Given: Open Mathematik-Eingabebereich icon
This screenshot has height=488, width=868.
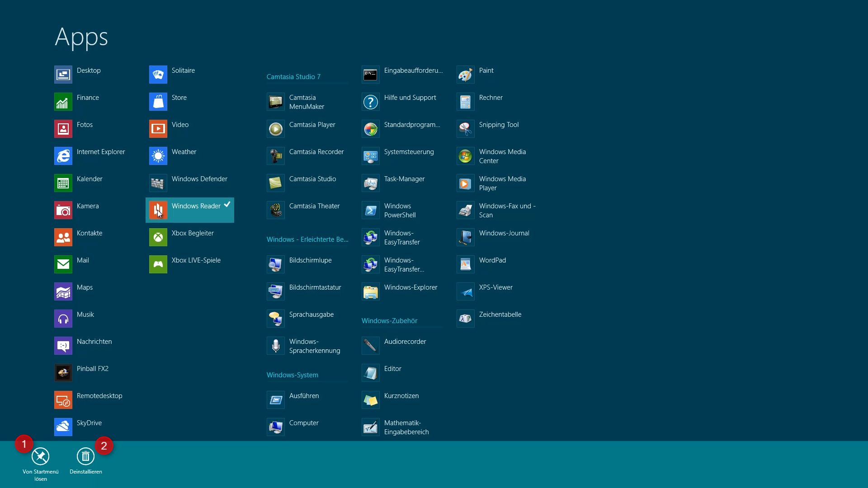Looking at the screenshot, I should [x=371, y=427].
